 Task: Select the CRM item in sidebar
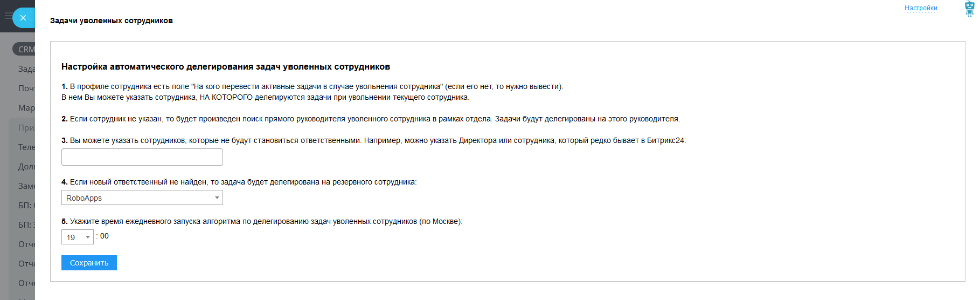[x=26, y=49]
